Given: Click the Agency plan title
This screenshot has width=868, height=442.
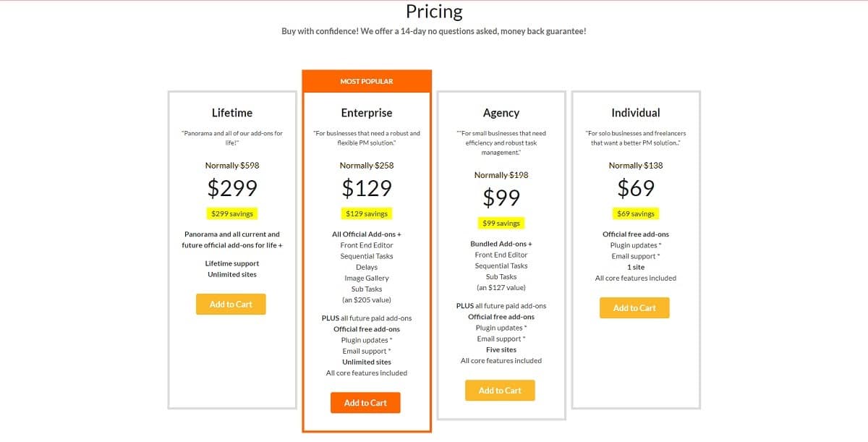Looking at the screenshot, I should click(x=501, y=113).
